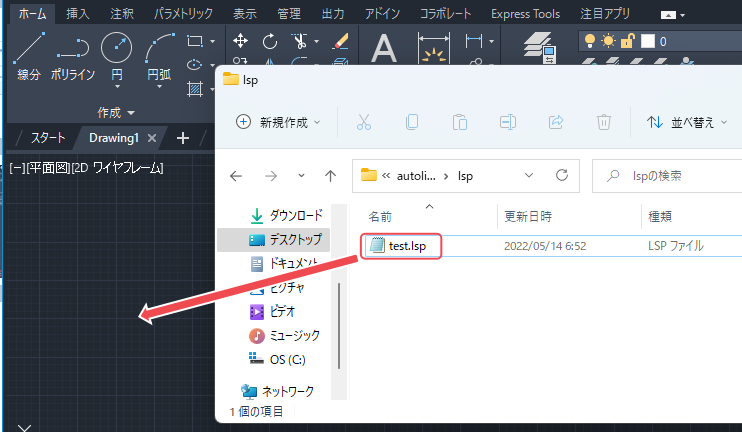This screenshot has height=432, width=742.
Task: Select the ポリライン (Polyline) tool
Action: 72,55
